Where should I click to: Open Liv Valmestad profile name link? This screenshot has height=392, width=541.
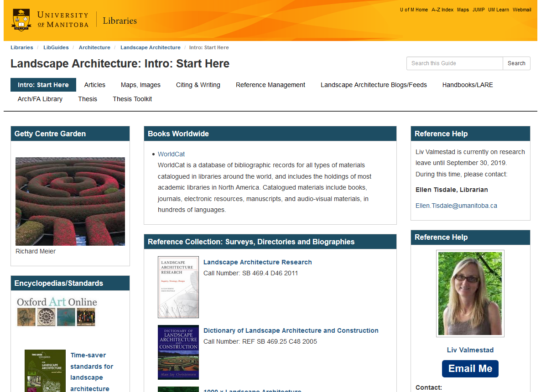pyautogui.click(x=470, y=350)
